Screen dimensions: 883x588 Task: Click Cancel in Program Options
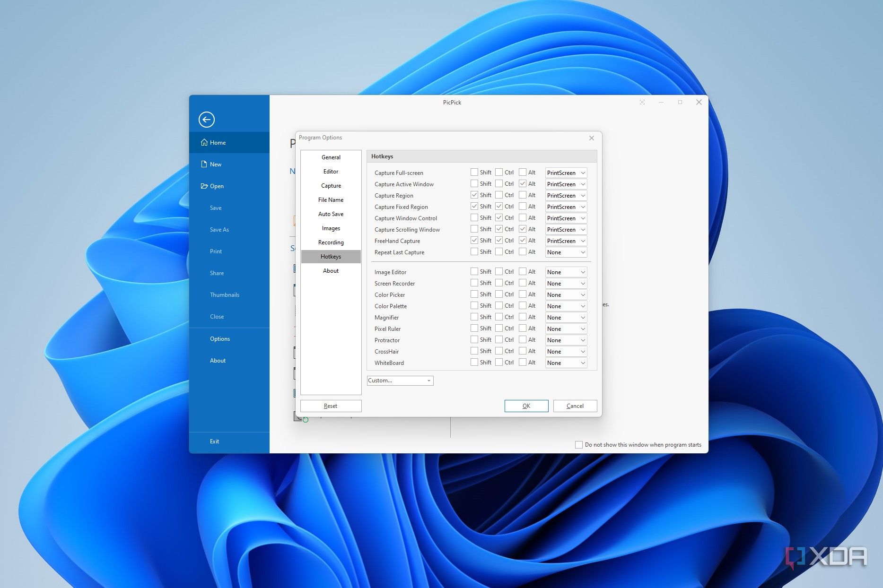(x=575, y=406)
